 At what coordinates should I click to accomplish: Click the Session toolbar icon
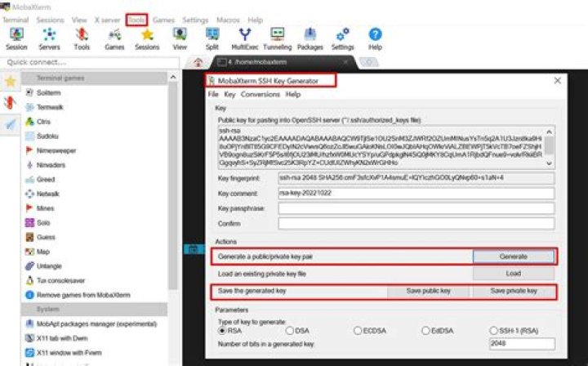point(16,37)
